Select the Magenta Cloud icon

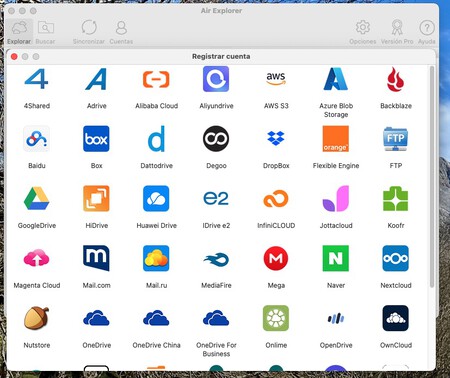pos(37,258)
